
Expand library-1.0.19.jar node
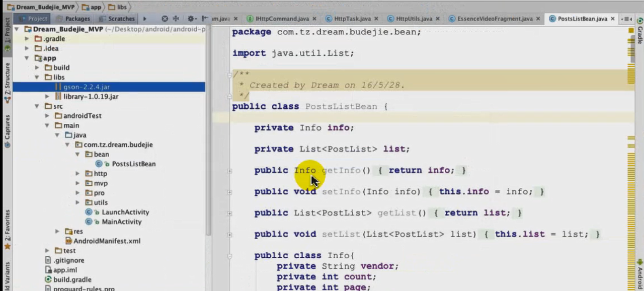click(x=47, y=96)
